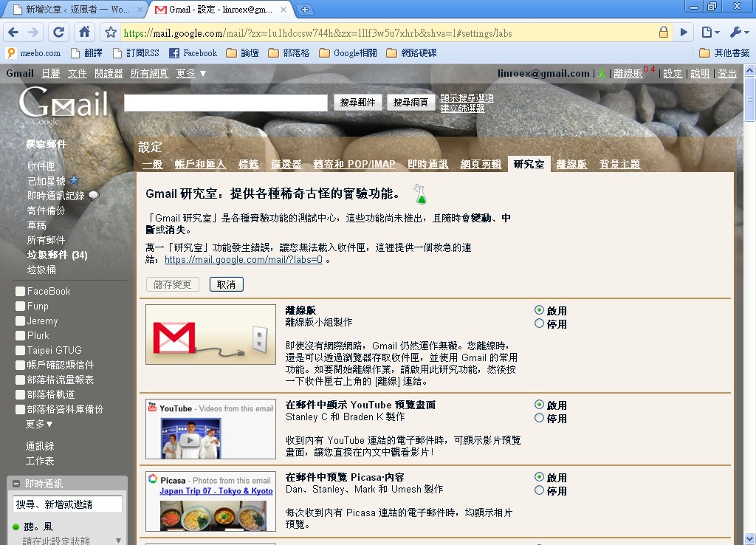
Task: Open the 其他書籤 folder
Action: (x=725, y=53)
